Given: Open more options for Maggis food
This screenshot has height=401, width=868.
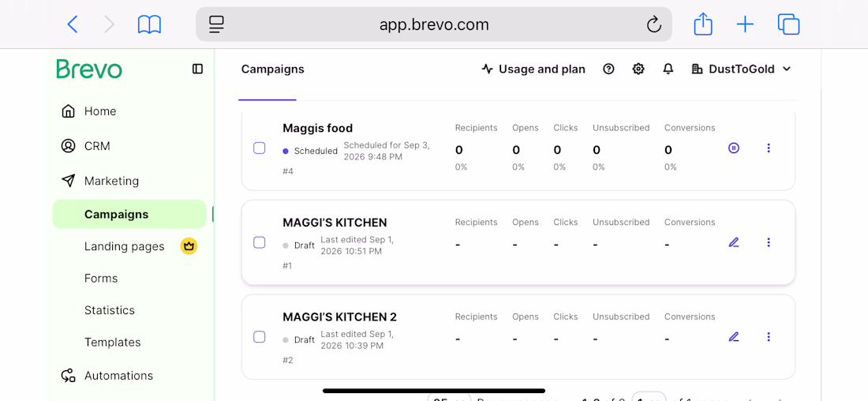Looking at the screenshot, I should [769, 148].
